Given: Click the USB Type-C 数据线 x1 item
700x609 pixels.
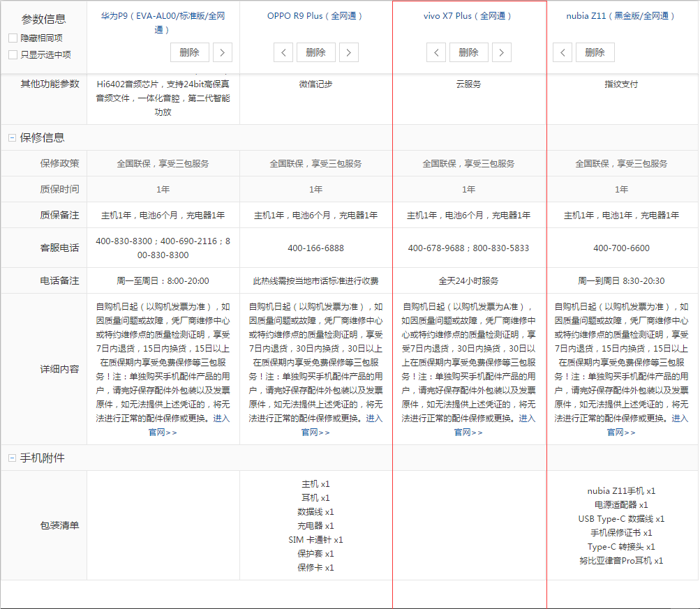Looking at the screenshot, I should pyautogui.click(x=621, y=518).
